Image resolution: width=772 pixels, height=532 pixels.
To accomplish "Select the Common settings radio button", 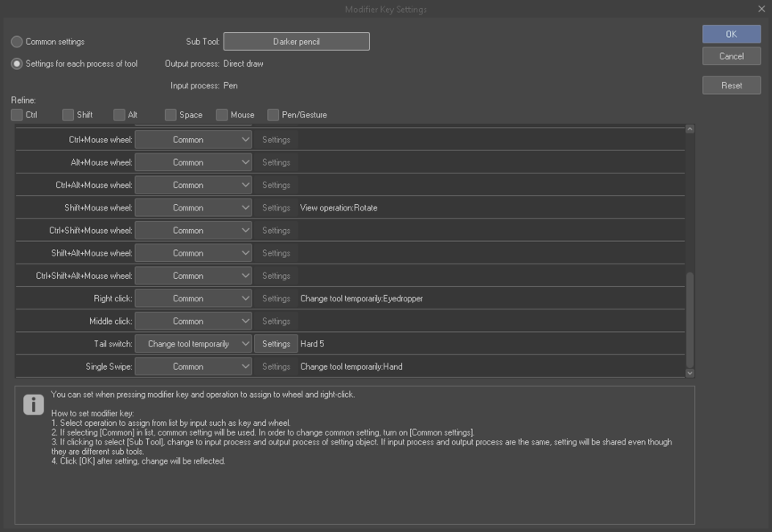I will tap(17, 41).
